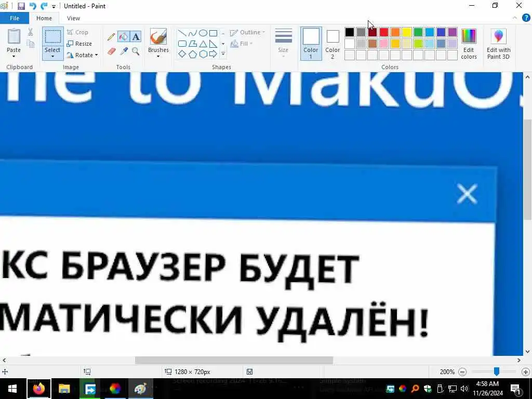Click the Save icon in title bar

(x=21, y=6)
